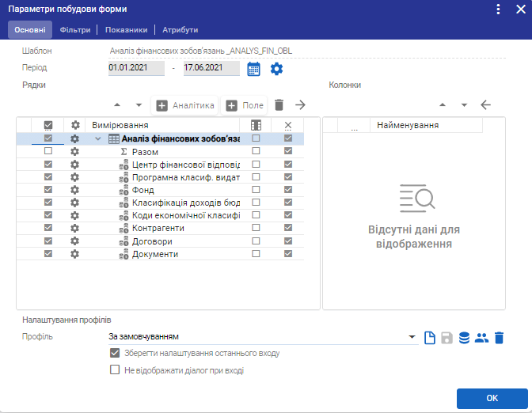Move the item to columns with the right arrow
532x413 pixels.
(x=300, y=105)
